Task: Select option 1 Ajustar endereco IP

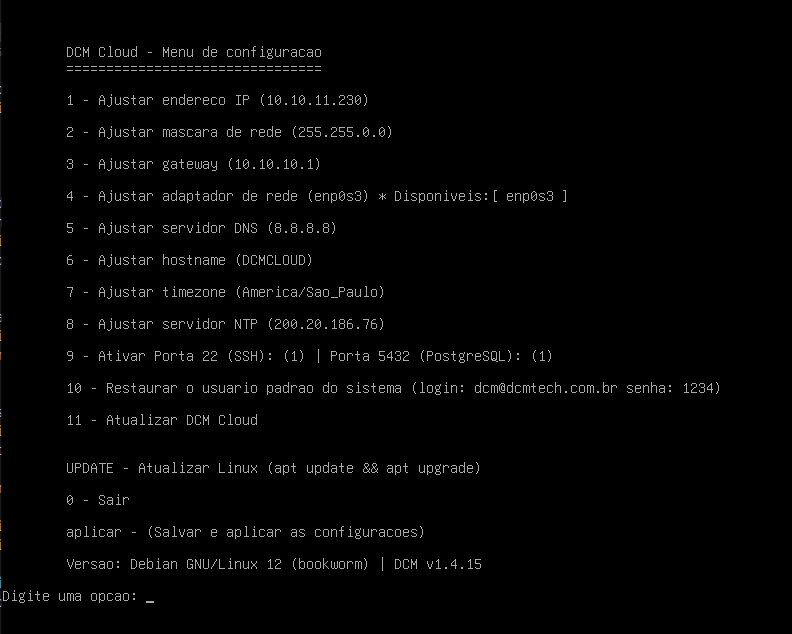Action: [x=217, y=100]
